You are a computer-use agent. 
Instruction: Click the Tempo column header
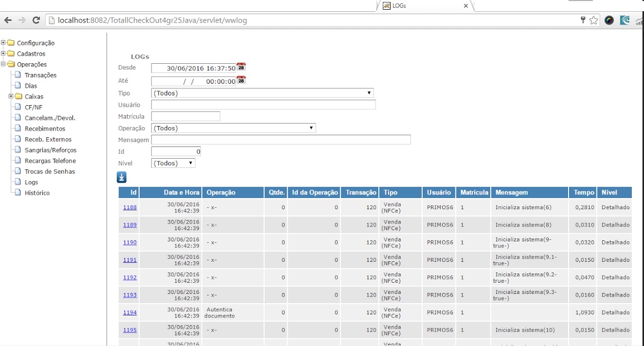point(584,192)
